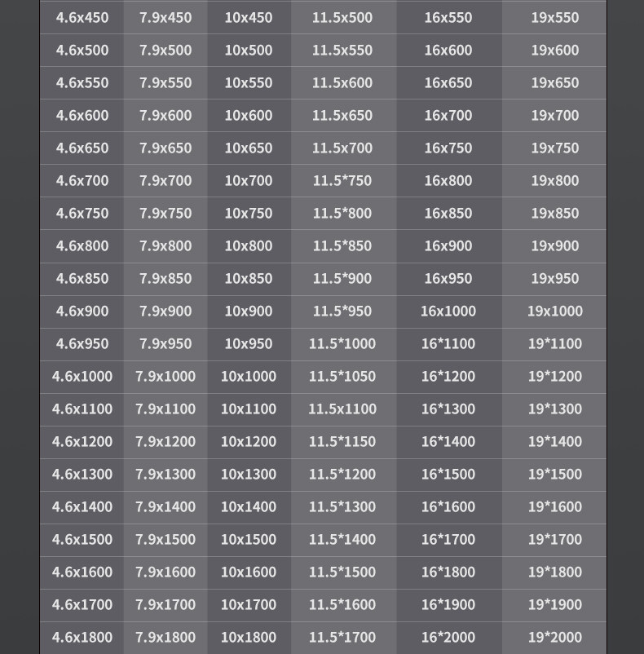Pick the 11.5*1600 size cell
644x654 pixels.
pyautogui.click(x=342, y=604)
